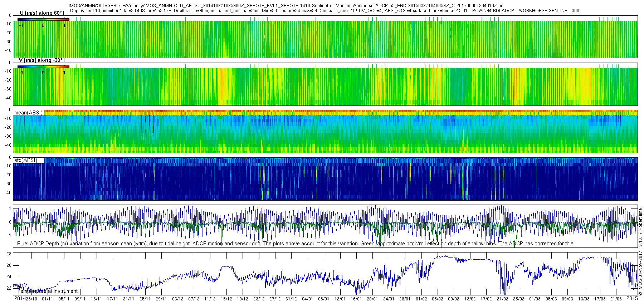Click the '27/12' date tick label

(275, 299)
